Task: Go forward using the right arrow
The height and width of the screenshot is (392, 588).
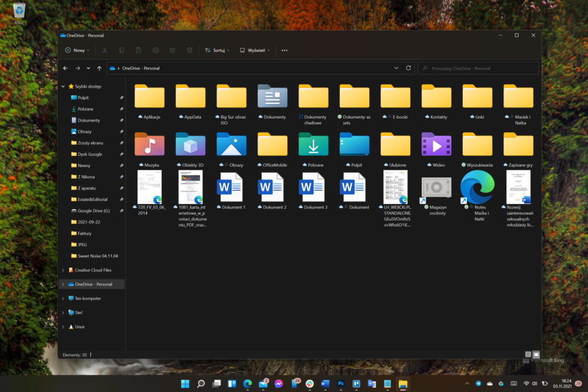Action: [78, 68]
